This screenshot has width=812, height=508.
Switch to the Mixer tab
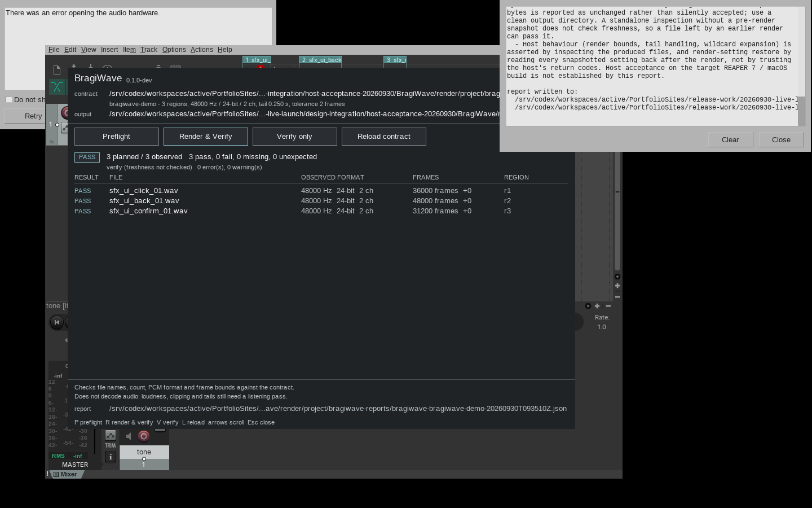(x=68, y=475)
